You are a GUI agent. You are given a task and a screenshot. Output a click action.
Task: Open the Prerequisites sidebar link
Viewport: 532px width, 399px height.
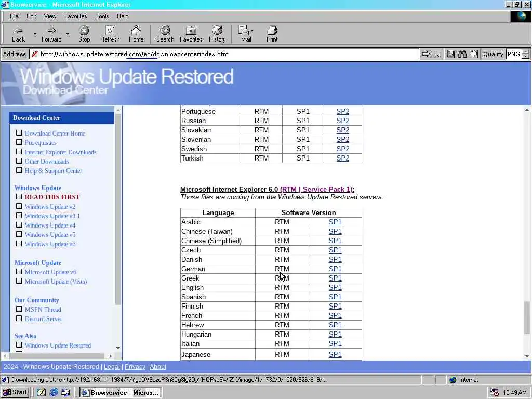click(41, 143)
